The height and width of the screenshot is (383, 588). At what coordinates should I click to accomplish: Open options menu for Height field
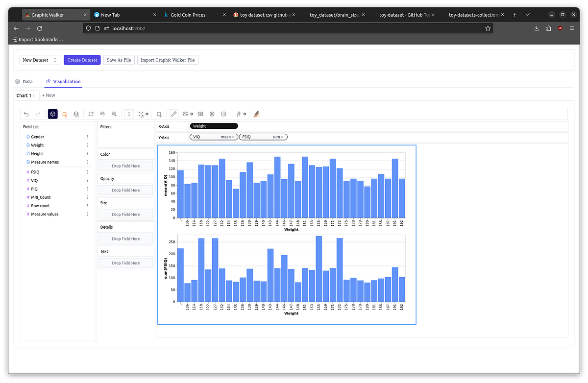pos(88,154)
